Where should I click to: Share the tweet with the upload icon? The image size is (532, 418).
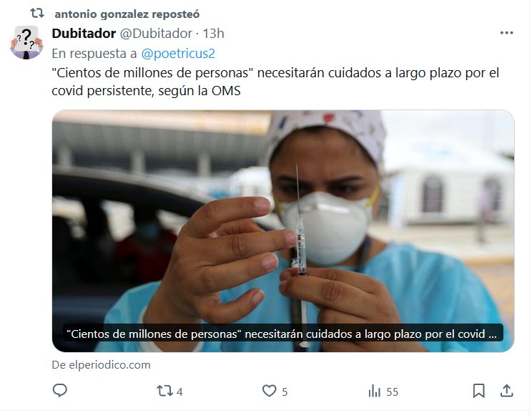point(506,391)
